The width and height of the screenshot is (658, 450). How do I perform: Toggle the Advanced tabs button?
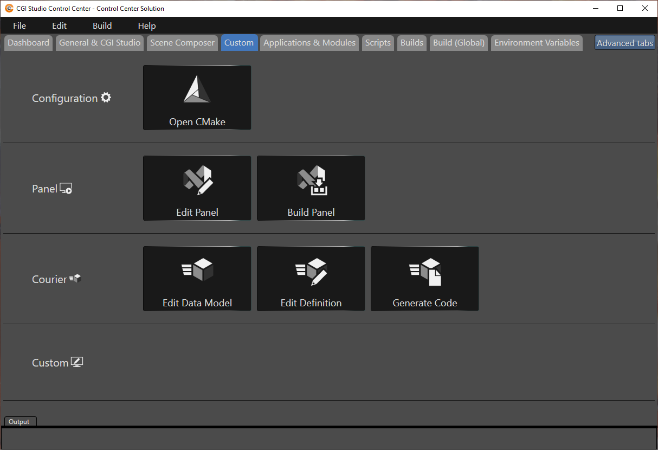tap(625, 43)
